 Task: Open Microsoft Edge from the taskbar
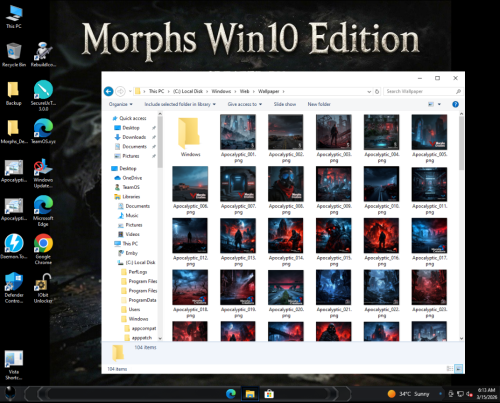[231, 394]
